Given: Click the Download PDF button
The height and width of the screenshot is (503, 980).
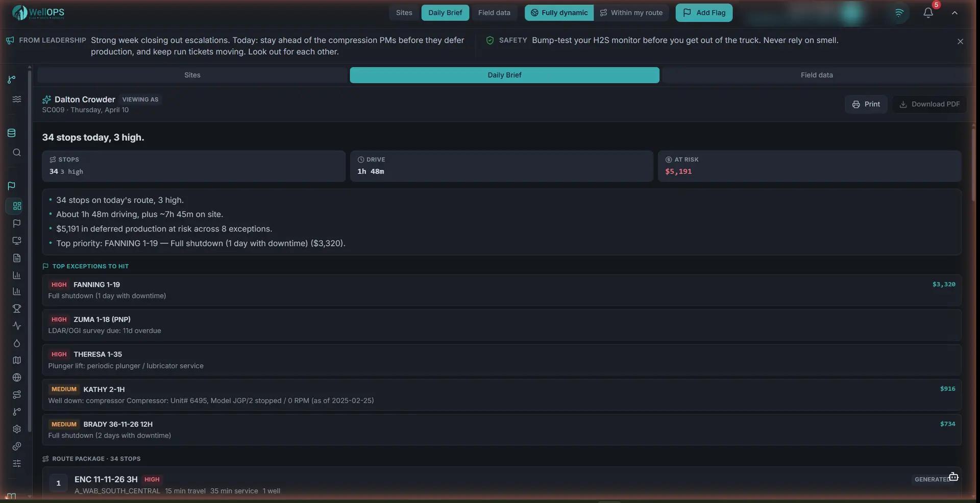Looking at the screenshot, I should (x=929, y=104).
